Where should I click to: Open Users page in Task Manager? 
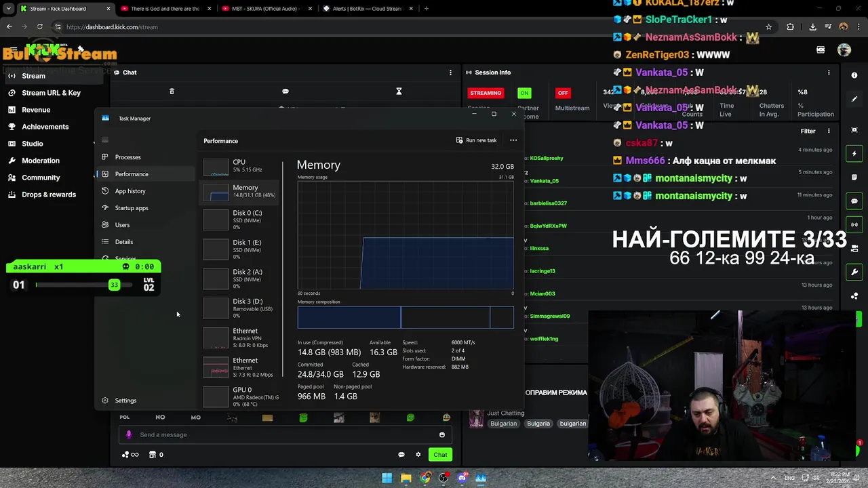pyautogui.click(x=122, y=225)
